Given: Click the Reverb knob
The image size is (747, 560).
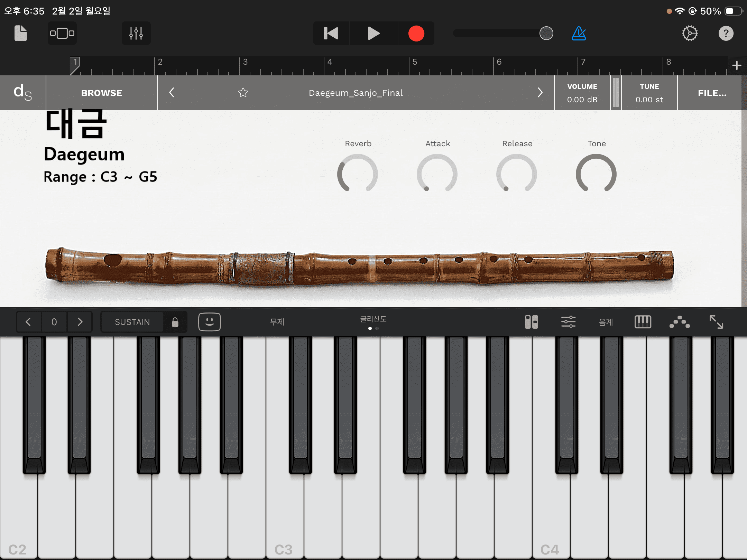Looking at the screenshot, I should coord(358,173).
